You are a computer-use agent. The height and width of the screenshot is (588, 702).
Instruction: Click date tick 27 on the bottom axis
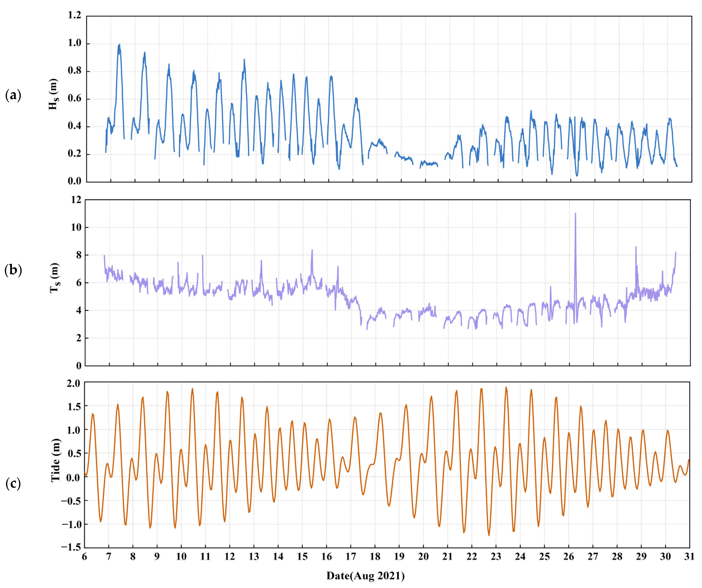[x=593, y=557]
